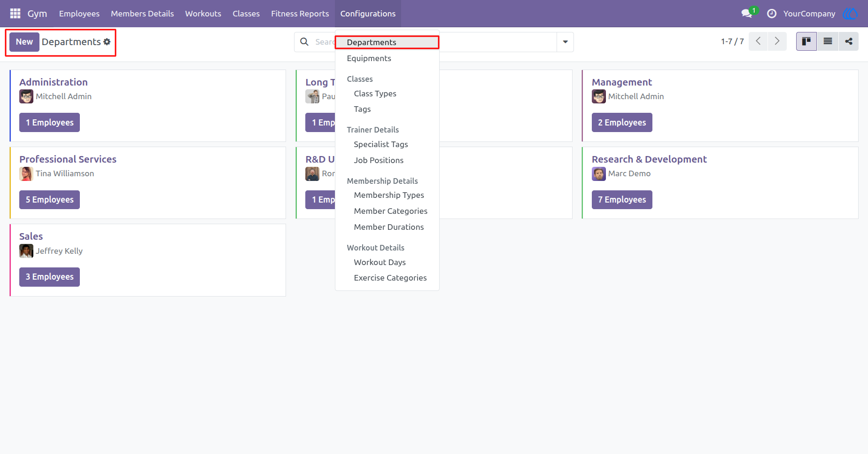This screenshot has width=868, height=454.
Task: Select Tags menu entry
Action: coord(387,109)
